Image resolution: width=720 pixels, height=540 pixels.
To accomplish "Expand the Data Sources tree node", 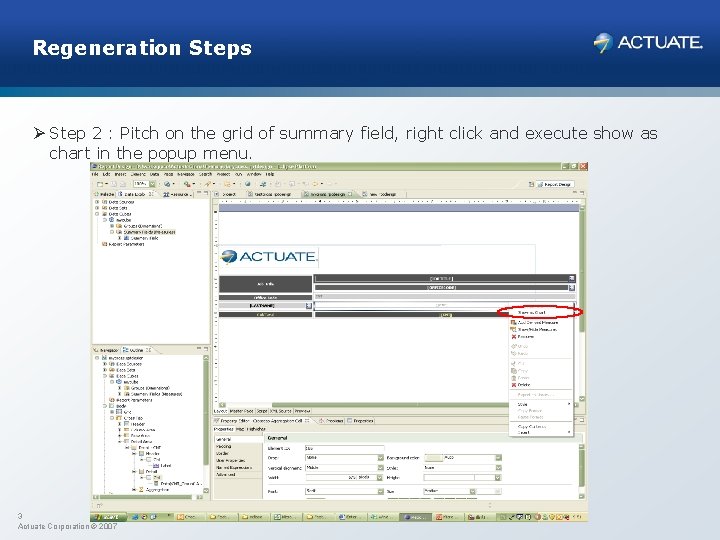I will tap(97, 202).
